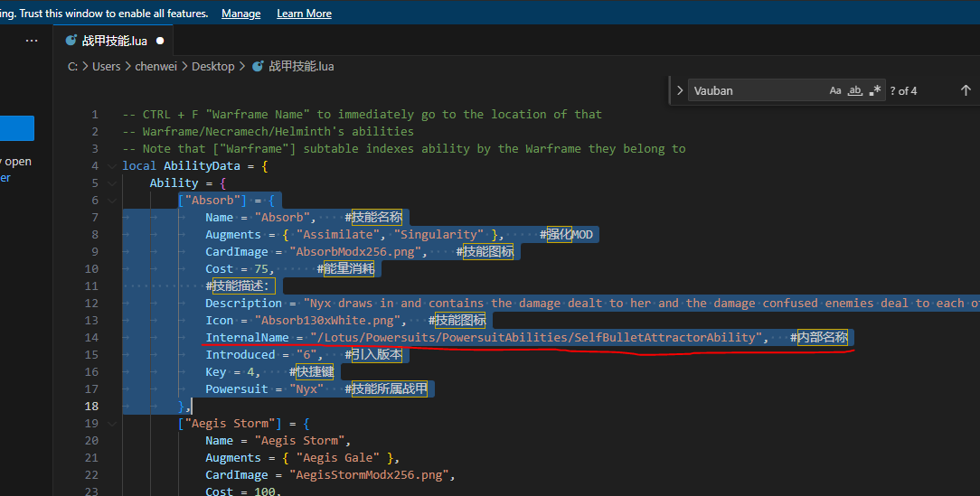Toggle Match Case in the find box
Screen dimensions: 980x496
[834, 90]
